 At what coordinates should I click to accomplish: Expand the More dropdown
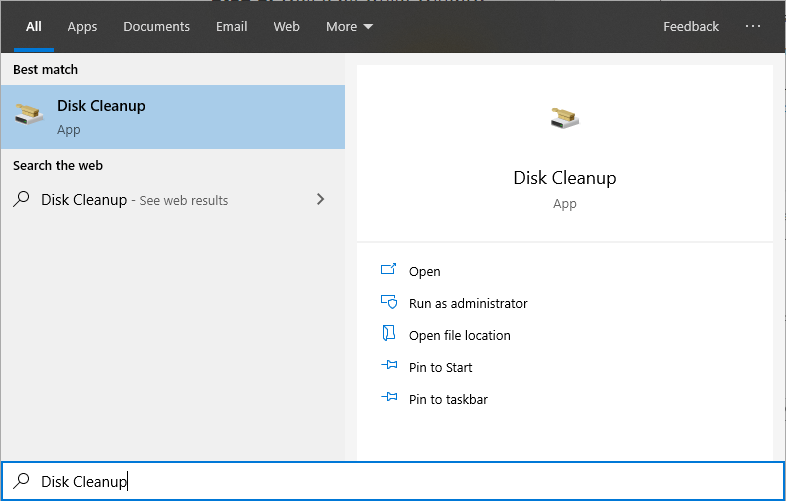(x=349, y=27)
